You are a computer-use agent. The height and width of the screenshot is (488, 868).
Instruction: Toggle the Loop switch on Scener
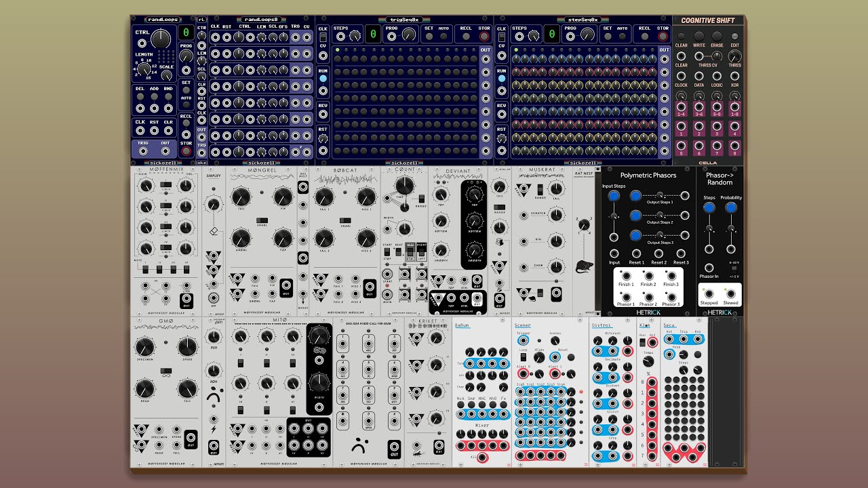(x=522, y=358)
